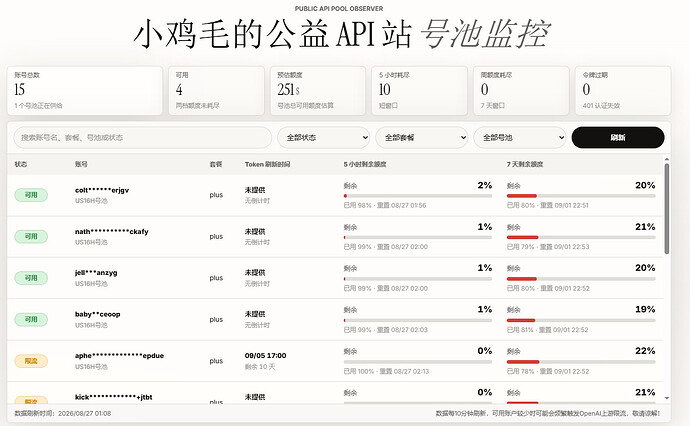This screenshot has height=426, width=690.
Task: Click the plus plan cell for colt******erjgv
Action: tap(216, 195)
